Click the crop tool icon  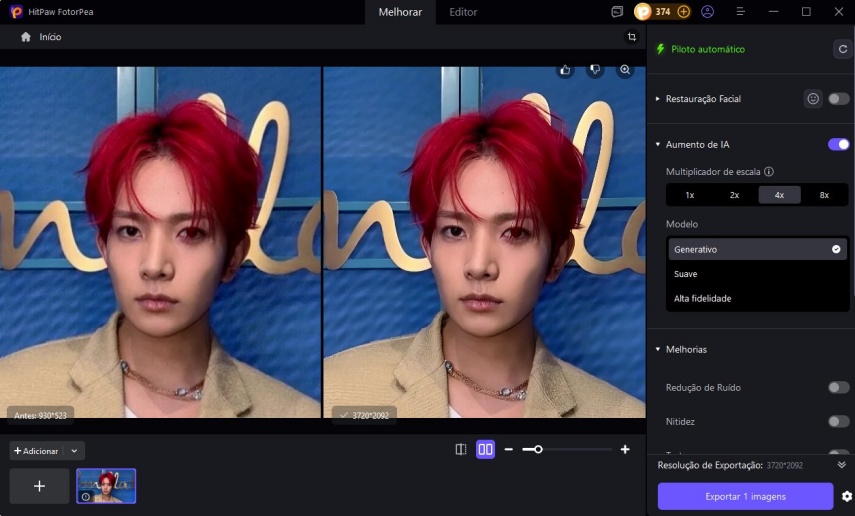[631, 37]
